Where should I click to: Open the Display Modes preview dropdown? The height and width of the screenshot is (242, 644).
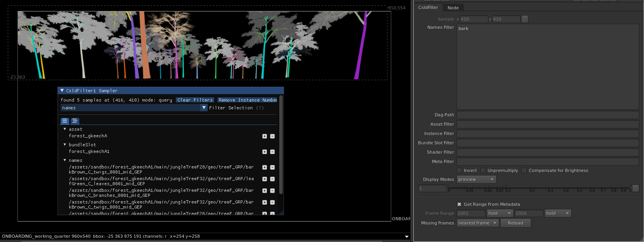[x=476, y=179]
